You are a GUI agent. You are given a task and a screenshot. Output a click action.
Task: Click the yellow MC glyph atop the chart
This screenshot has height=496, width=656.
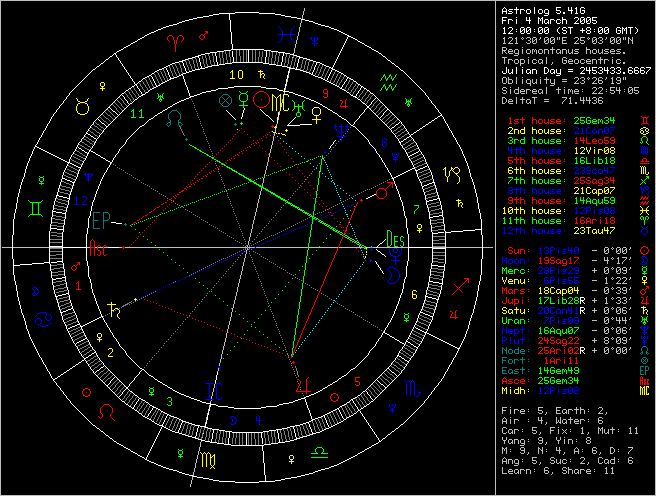point(286,103)
